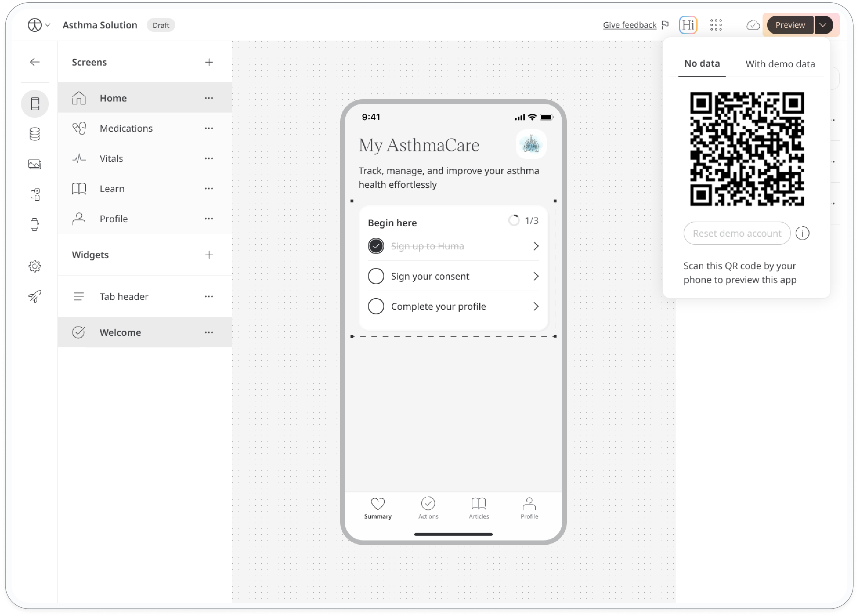Open chevron on Sign up to Huma row
Viewport: 858px width, 616px height.
536,246
